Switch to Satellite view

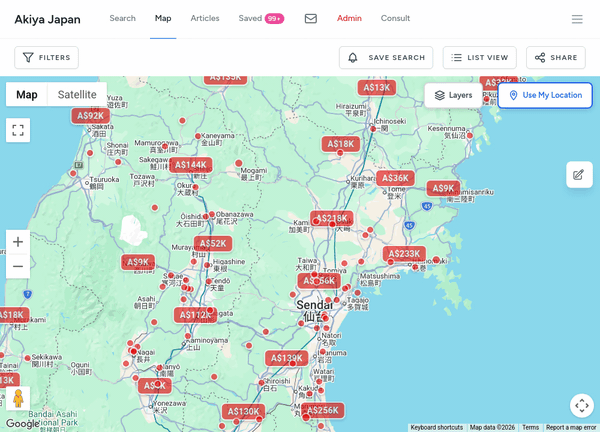tap(77, 95)
